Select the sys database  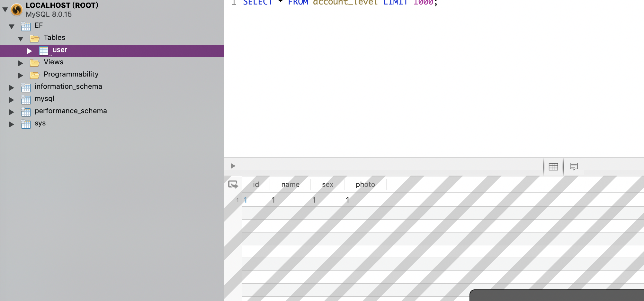pyautogui.click(x=40, y=123)
